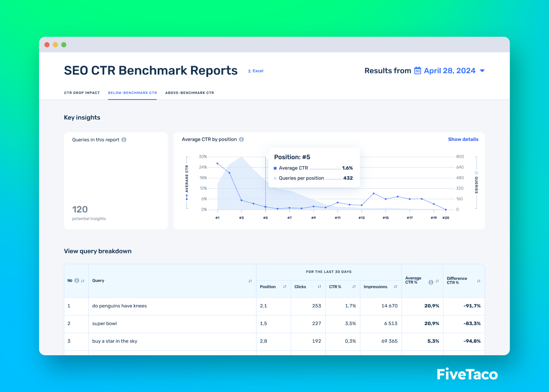This screenshot has width=549, height=392.
Task: Switch to Above-Benchmark CTR tab
Action: tap(190, 93)
